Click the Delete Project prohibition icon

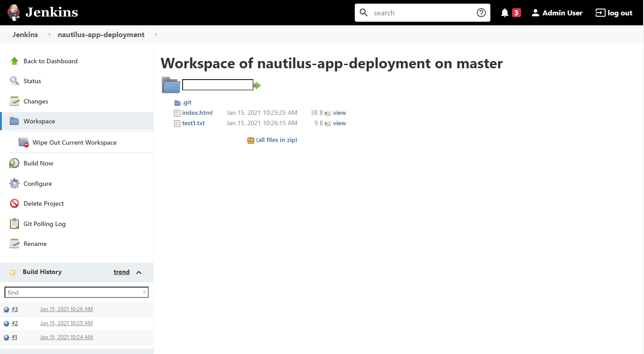pos(14,203)
